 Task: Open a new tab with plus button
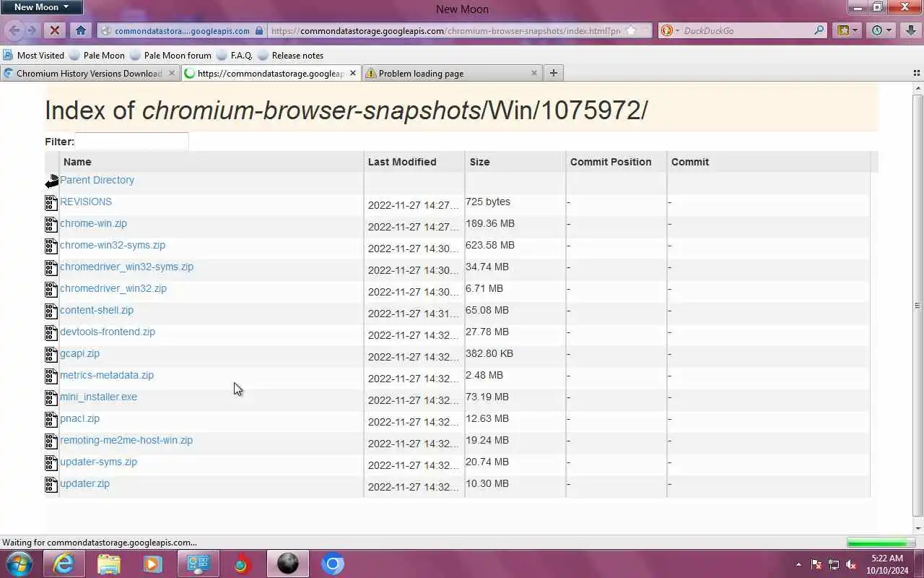coord(554,73)
